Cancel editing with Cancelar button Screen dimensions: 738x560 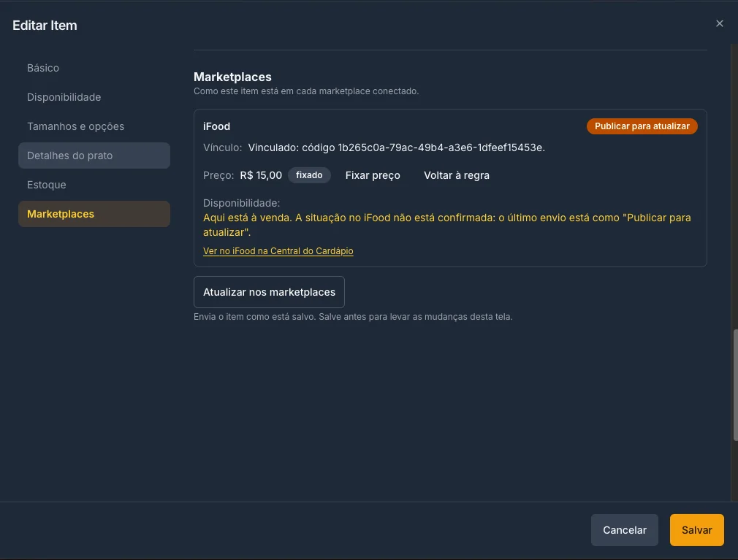[625, 530]
